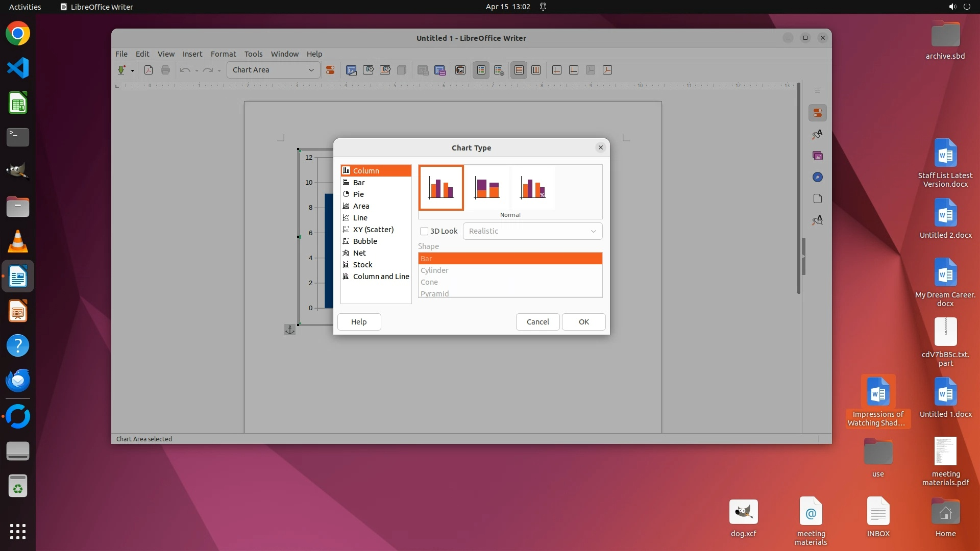980x551 pixels.
Task: Select the Stacked column subtype thumbnail
Action: click(x=487, y=188)
